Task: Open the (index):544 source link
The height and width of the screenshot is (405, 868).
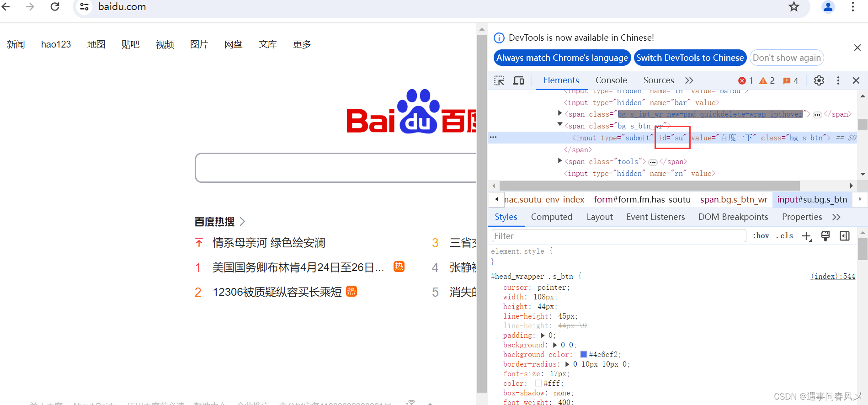Action: 833,276
